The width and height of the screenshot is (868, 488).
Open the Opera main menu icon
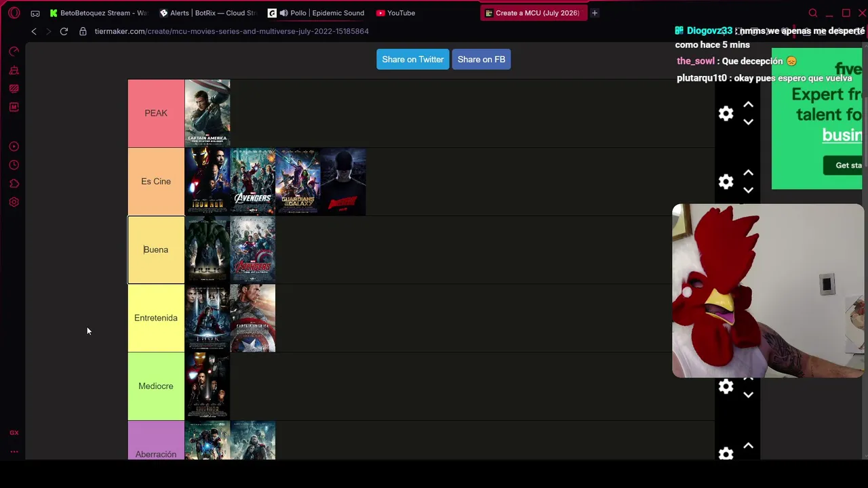(14, 13)
